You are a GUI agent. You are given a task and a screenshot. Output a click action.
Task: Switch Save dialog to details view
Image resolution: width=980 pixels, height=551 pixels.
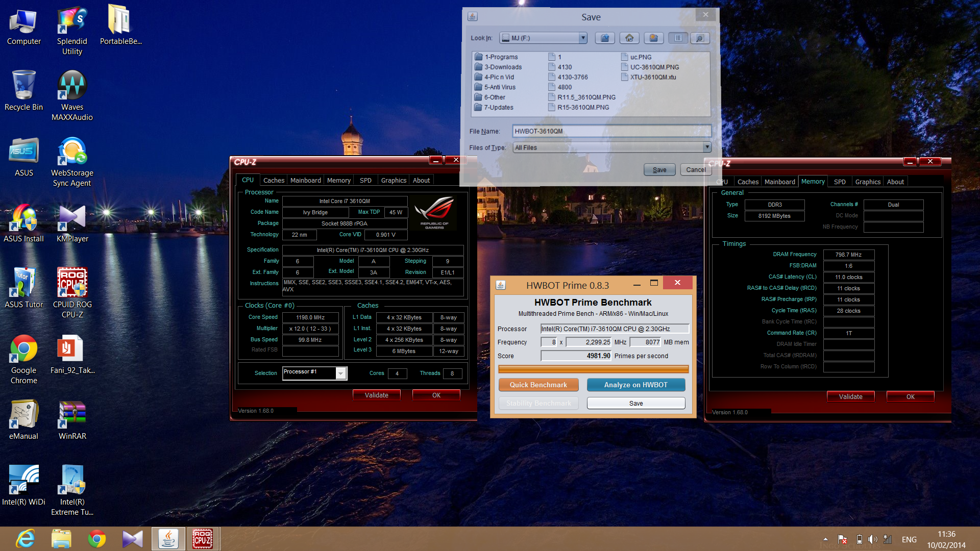[x=700, y=38]
